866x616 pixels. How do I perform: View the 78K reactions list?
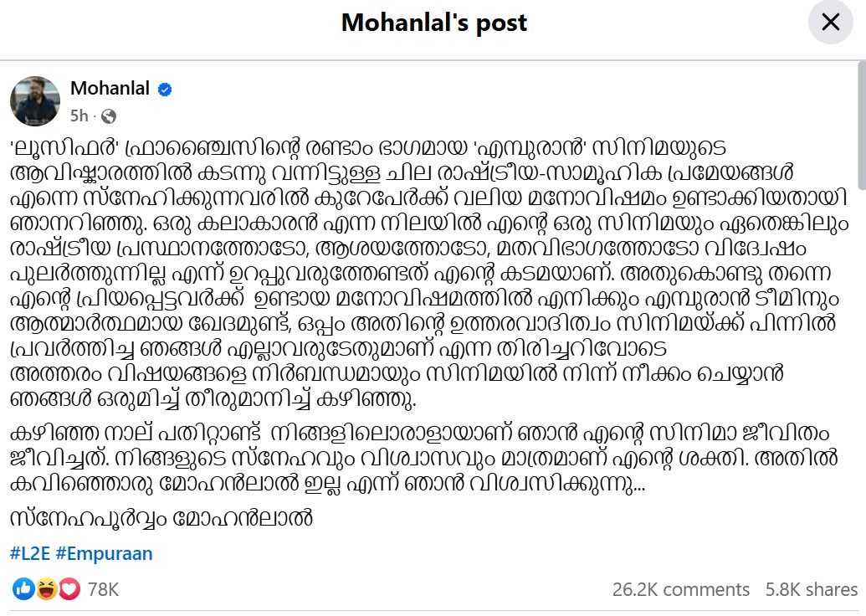pos(103,589)
